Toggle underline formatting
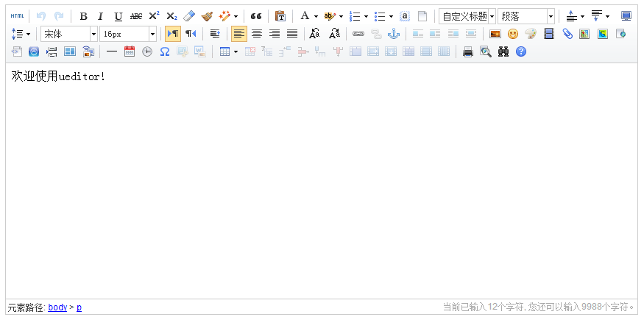The width and height of the screenshot is (644, 317). 118,16
